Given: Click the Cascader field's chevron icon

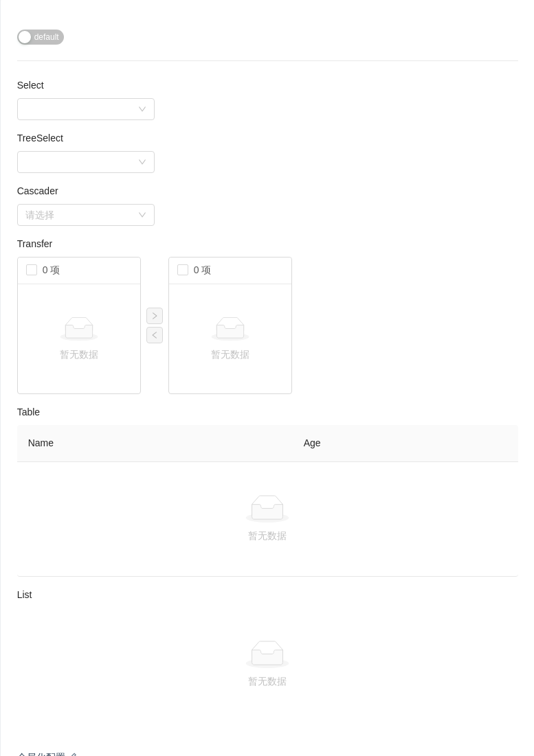Looking at the screenshot, I should (142, 215).
